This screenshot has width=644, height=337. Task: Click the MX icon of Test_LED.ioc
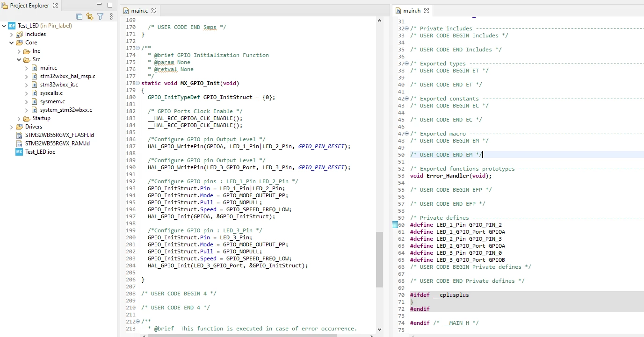19,152
